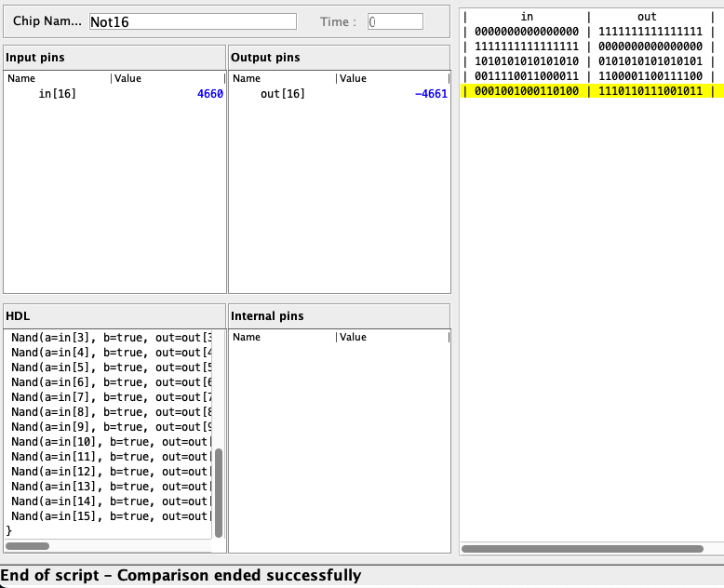Screen dimensions: 724x588
Task: Click the 'in' column header in output table
Action: (x=527, y=17)
